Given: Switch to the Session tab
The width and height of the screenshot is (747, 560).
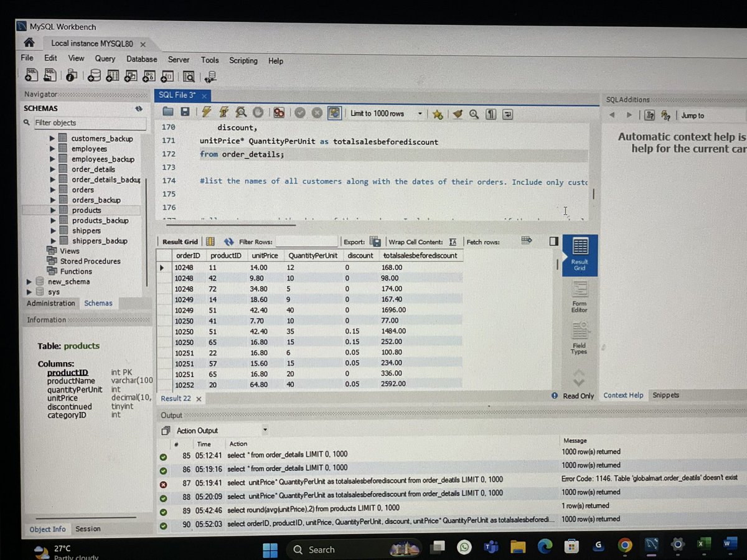Looking at the screenshot, I should tap(88, 528).
